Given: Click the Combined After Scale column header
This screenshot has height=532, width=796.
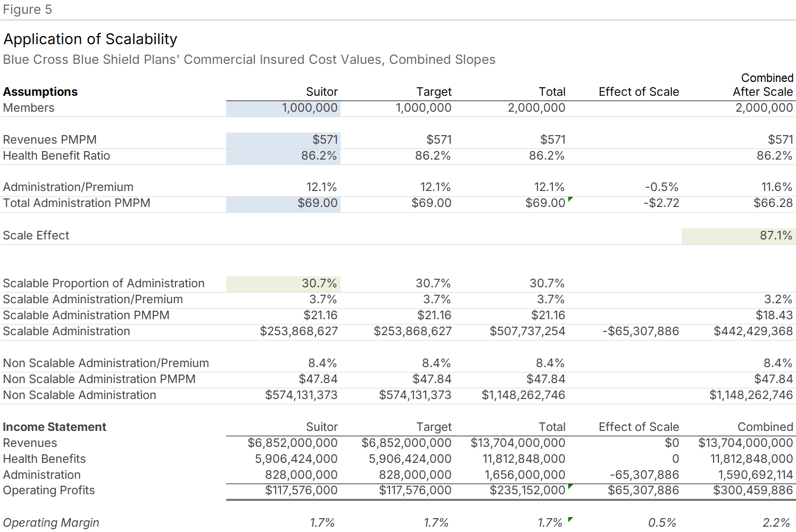Looking at the screenshot, I should click(763, 85).
